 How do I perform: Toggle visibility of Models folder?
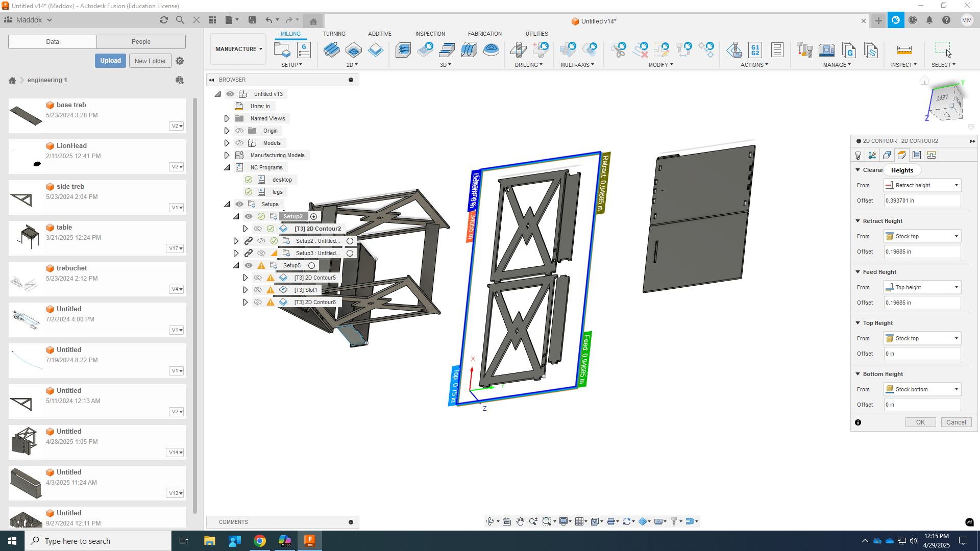pos(239,143)
